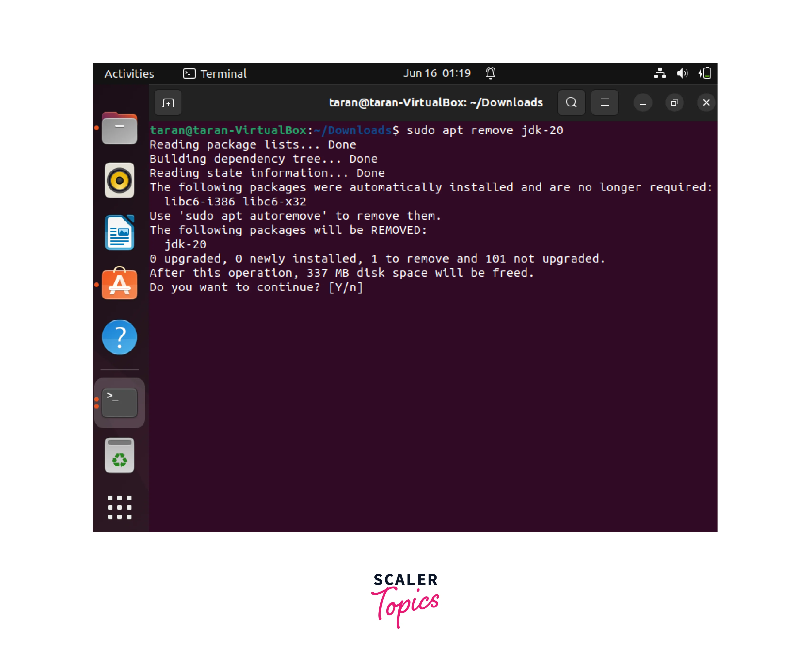This screenshot has height=672, width=810.
Task: Open the Terminal app menu in top bar
Action: click(x=215, y=74)
